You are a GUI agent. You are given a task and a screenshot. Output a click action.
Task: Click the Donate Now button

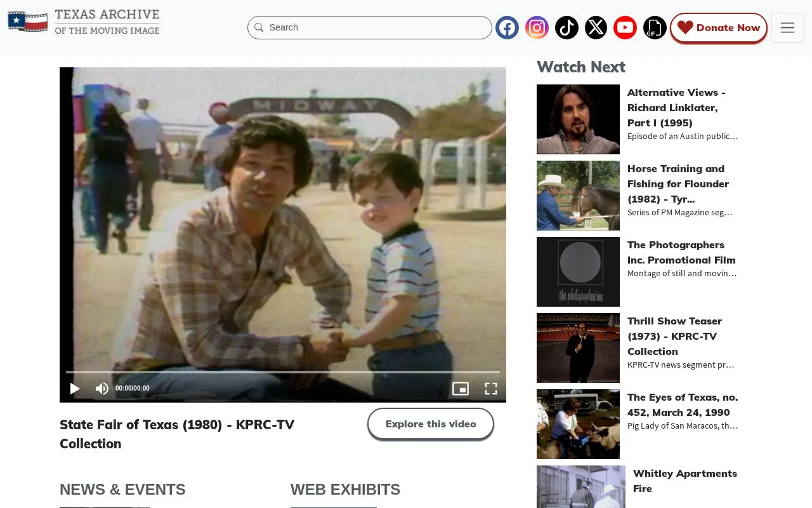(719, 27)
